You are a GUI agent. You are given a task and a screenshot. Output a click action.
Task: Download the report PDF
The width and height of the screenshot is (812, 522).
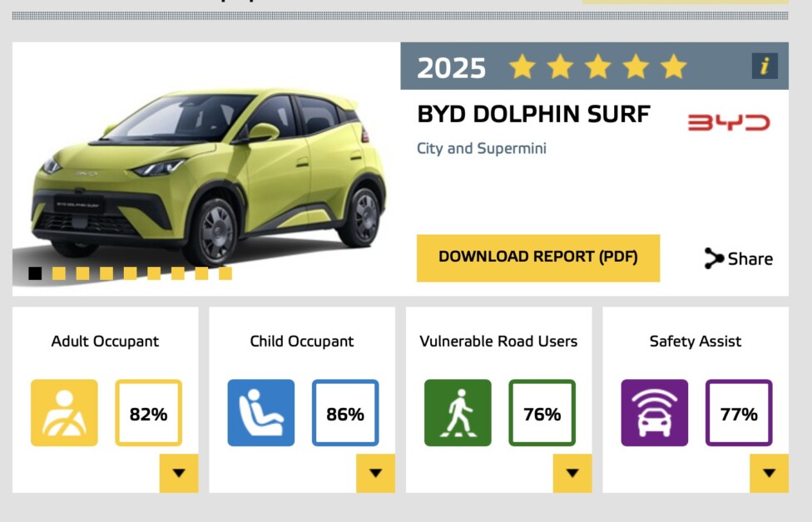coord(538,258)
